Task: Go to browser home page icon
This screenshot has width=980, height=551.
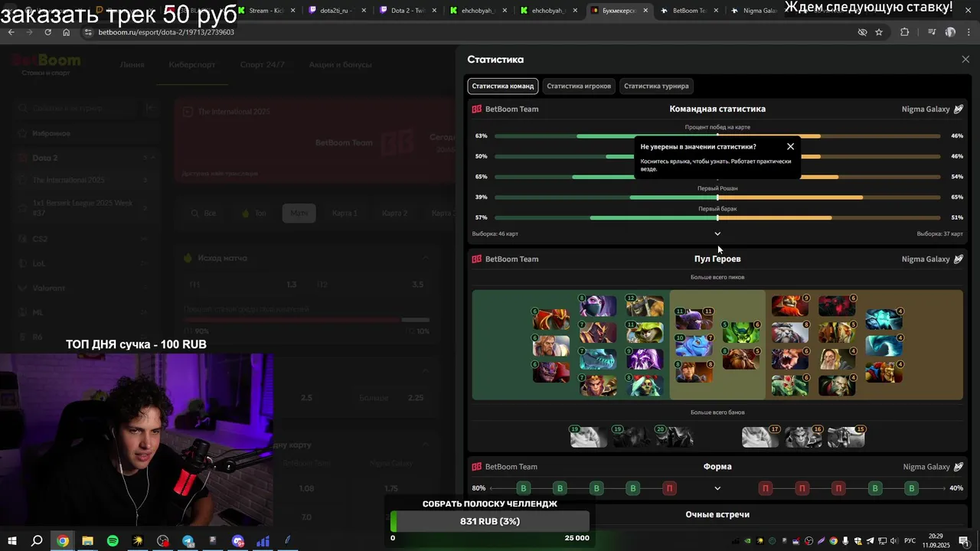Action: (x=66, y=32)
